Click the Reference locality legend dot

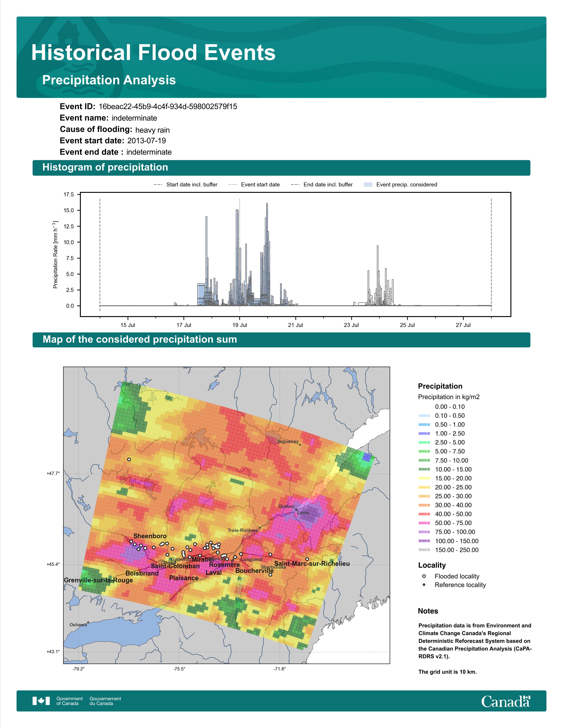click(424, 585)
